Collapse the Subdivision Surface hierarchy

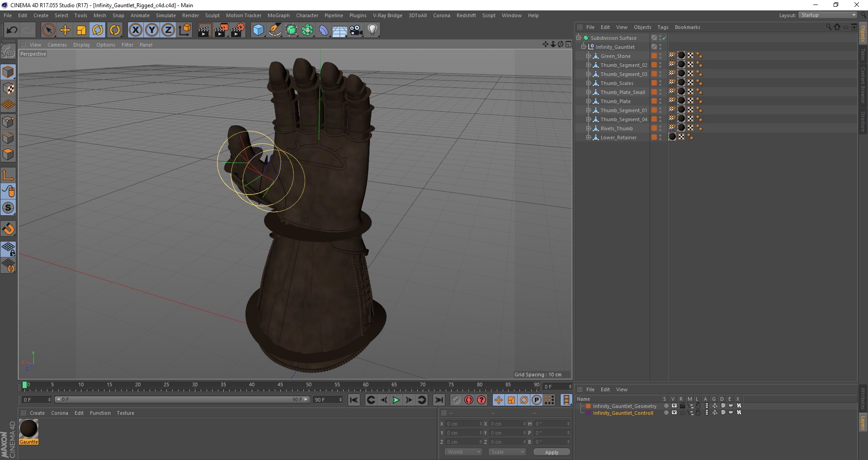(578, 38)
